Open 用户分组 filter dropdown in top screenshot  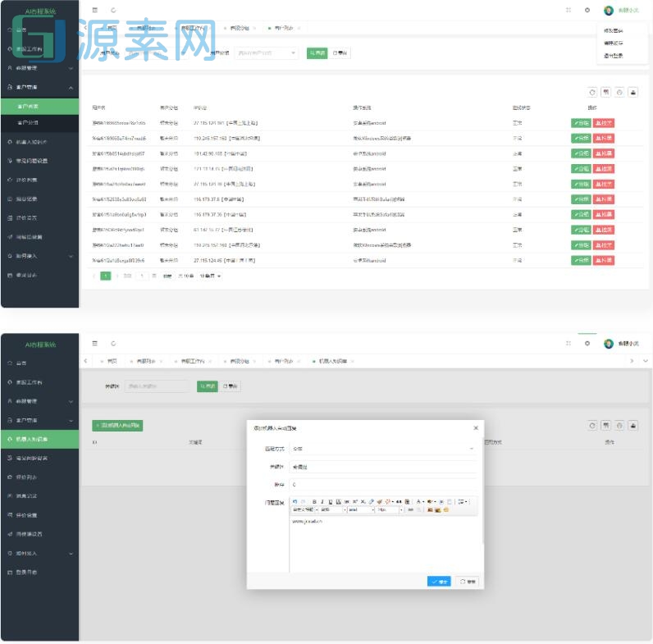tap(266, 53)
